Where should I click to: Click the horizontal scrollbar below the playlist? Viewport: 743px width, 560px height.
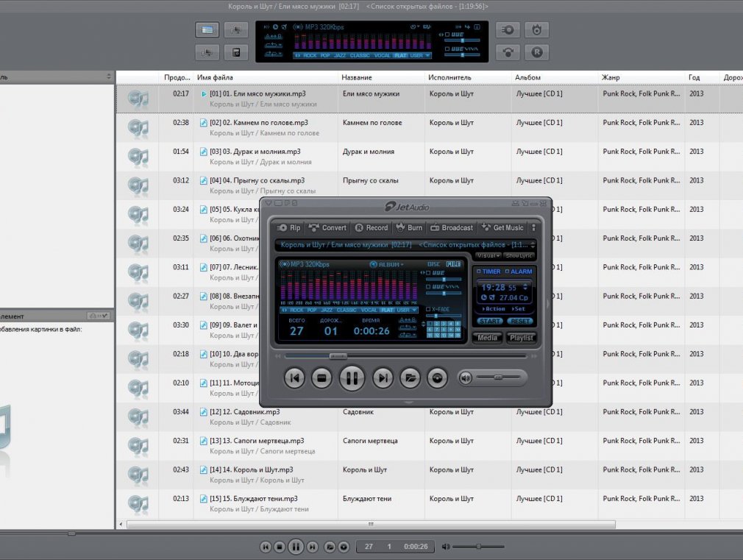371,525
